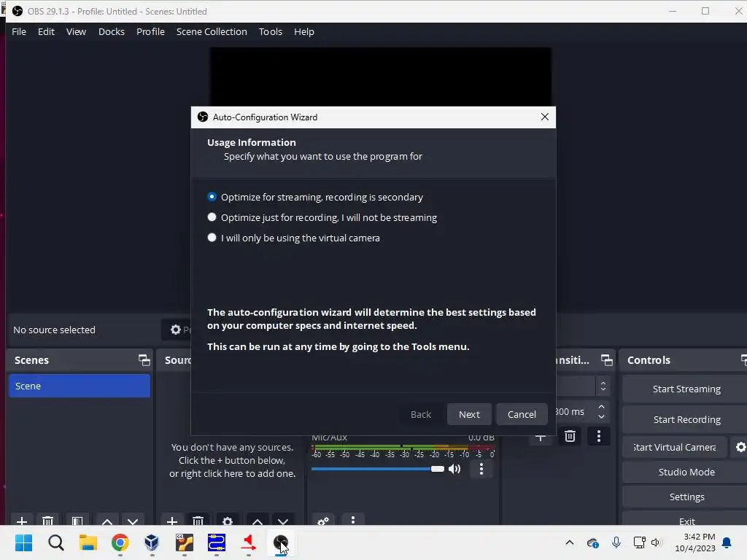Open the audio mixer menu three-dots icon
This screenshot has height=560, width=747.
click(353, 519)
